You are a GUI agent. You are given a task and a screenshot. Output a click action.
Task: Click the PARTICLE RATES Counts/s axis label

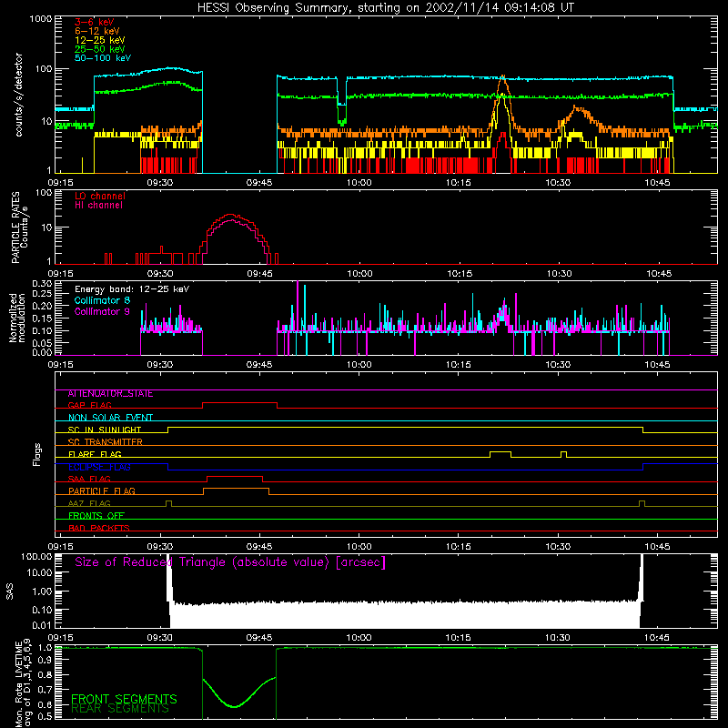19,227
